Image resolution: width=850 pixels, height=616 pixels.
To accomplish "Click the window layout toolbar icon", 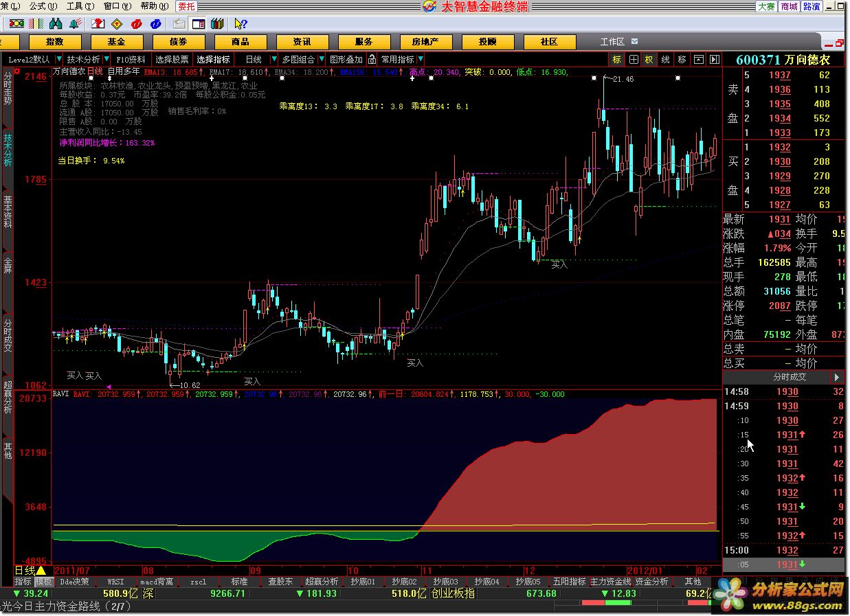I will (198, 24).
